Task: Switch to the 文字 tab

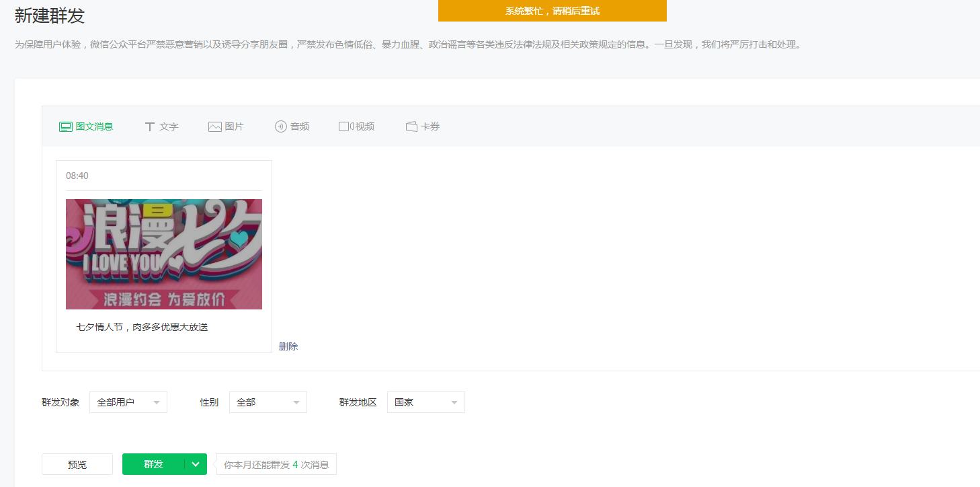Action: (x=161, y=126)
